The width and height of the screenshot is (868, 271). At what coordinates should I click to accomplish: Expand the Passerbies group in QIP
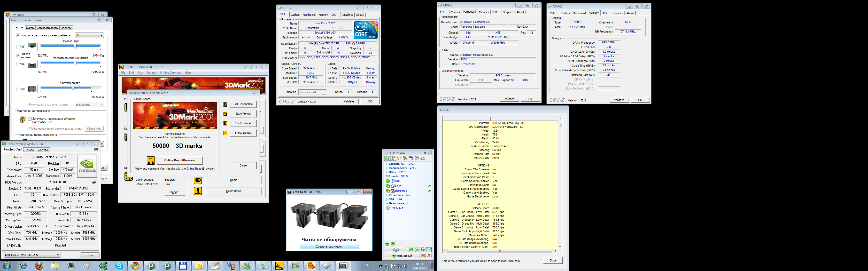[x=386, y=195]
